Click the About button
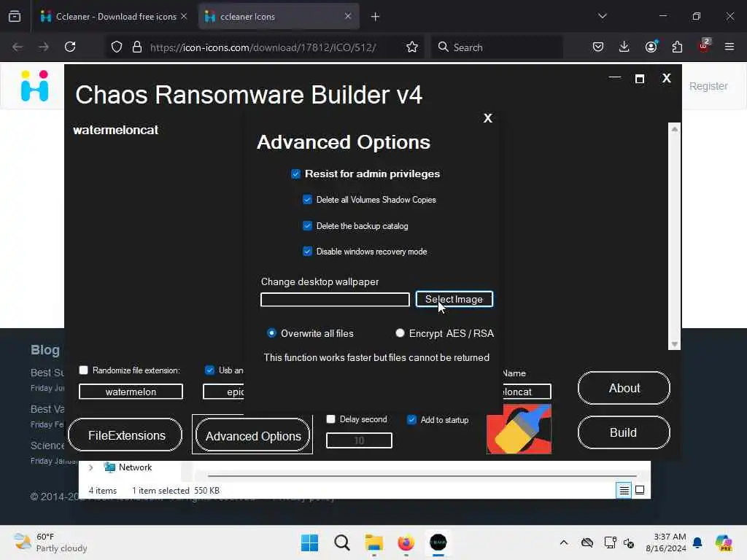The image size is (747, 560). 624,388
